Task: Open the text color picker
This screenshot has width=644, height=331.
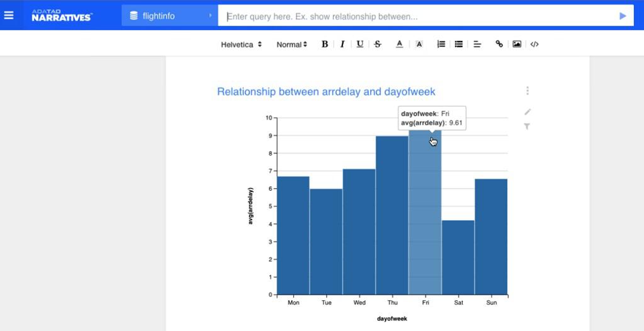Action: point(399,44)
